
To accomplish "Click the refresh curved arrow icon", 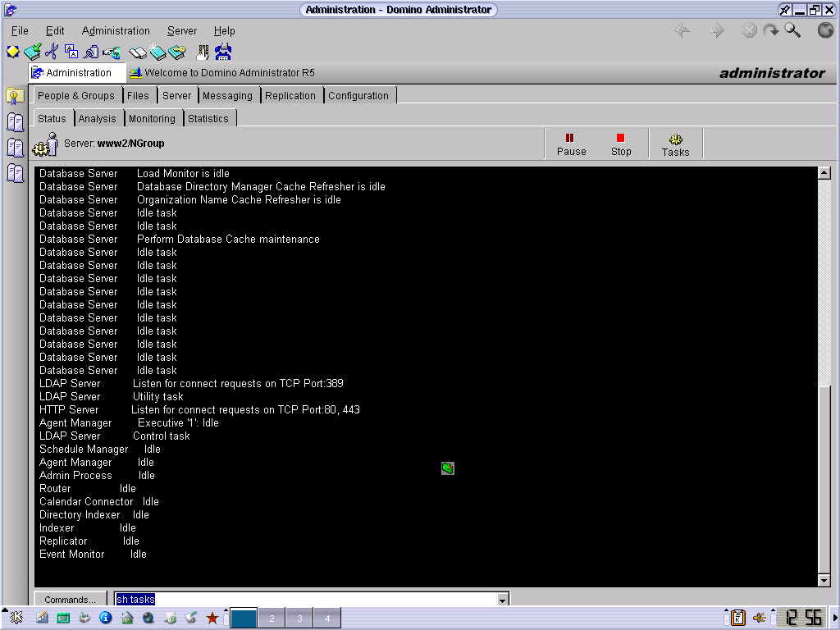I will pyautogui.click(x=771, y=30).
